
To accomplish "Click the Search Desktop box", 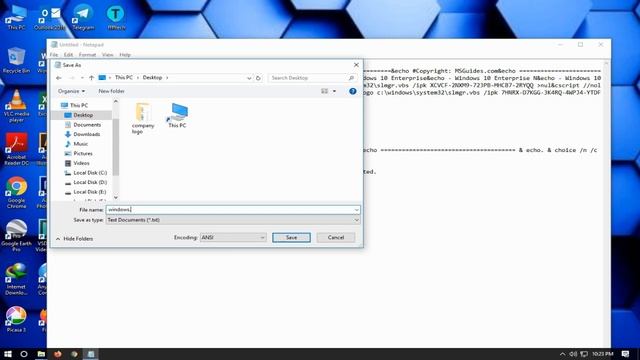I will (312, 78).
